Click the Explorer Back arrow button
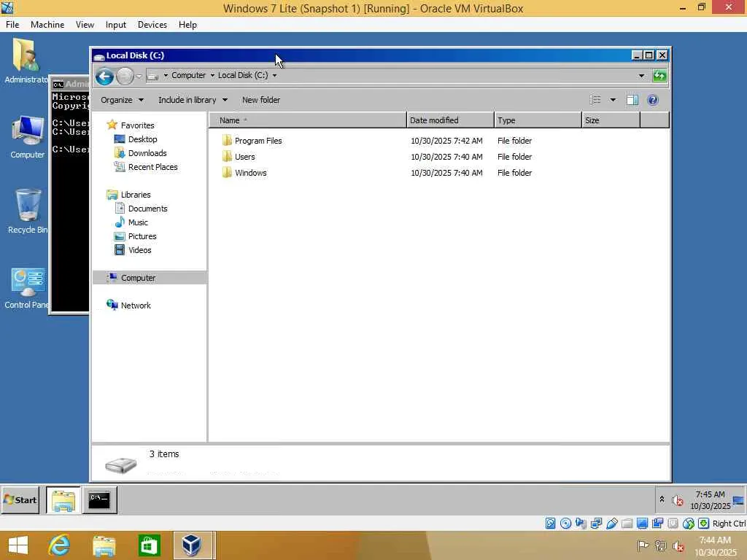The height and width of the screenshot is (560, 747). coord(104,76)
